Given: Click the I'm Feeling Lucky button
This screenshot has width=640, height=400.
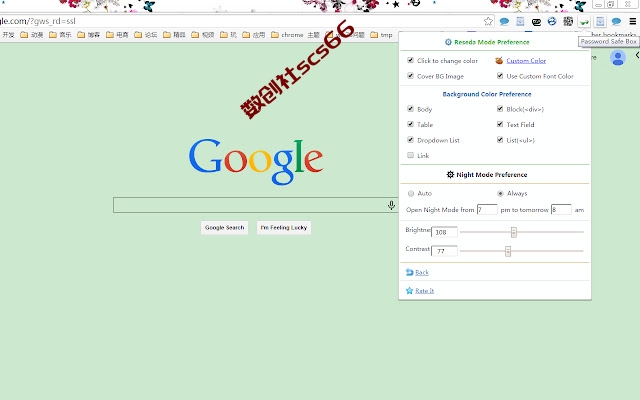Looking at the screenshot, I should click(284, 227).
